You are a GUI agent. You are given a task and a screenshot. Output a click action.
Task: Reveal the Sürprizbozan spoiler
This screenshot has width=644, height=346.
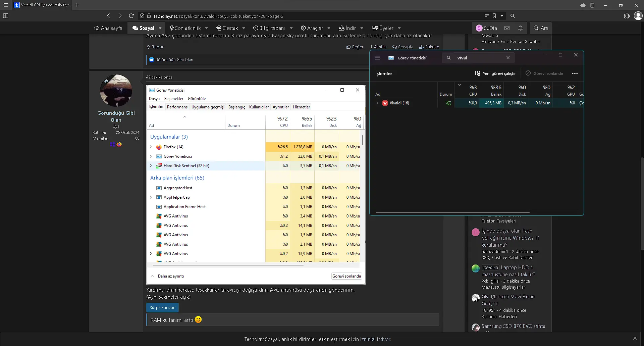pos(162,307)
